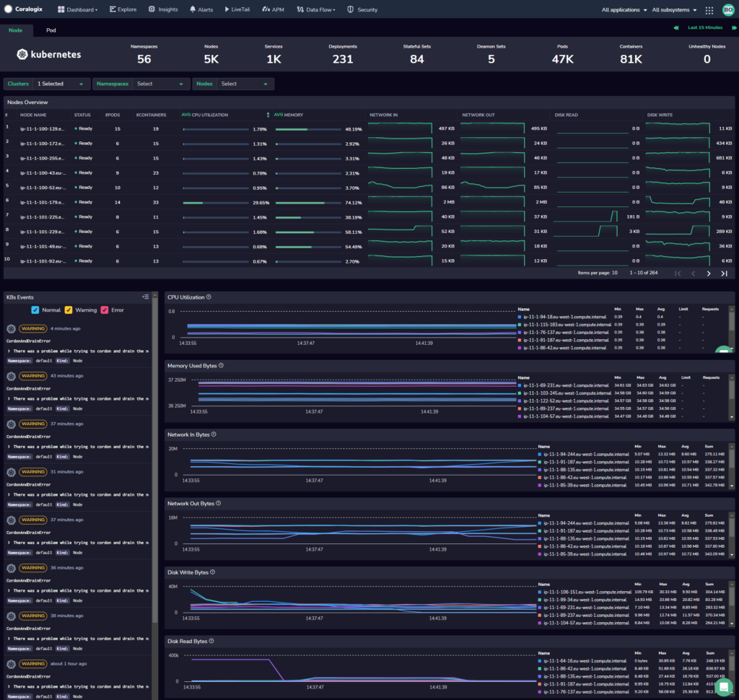The width and height of the screenshot is (739, 700).
Task: Open the All subsystems dropdown
Action: (675, 10)
